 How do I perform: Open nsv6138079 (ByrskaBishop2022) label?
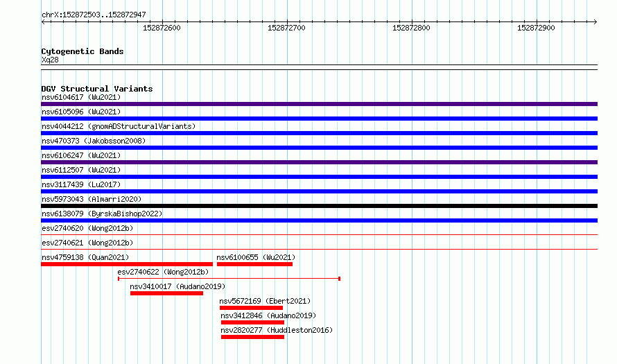[102, 214]
